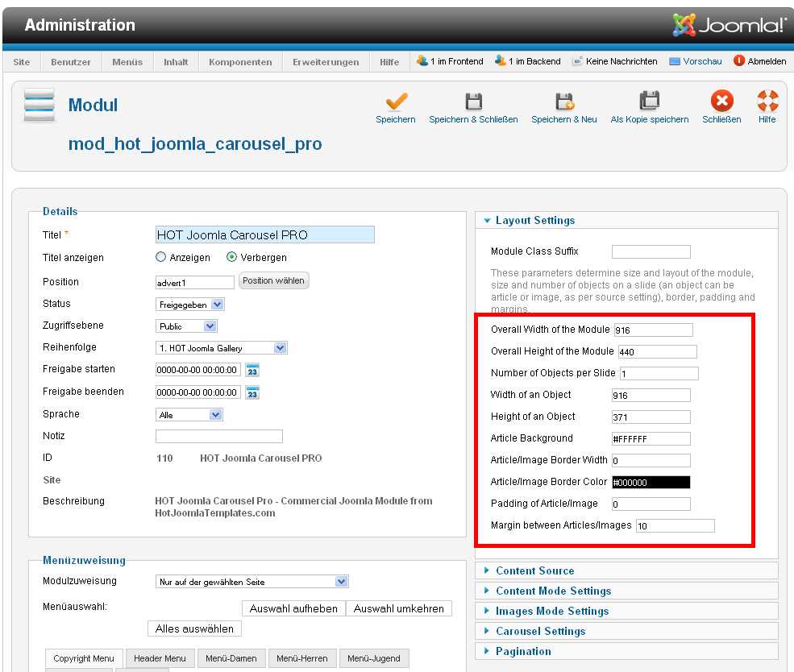Open the Modulzuweisung dropdown
794x672 pixels.
(x=252, y=582)
